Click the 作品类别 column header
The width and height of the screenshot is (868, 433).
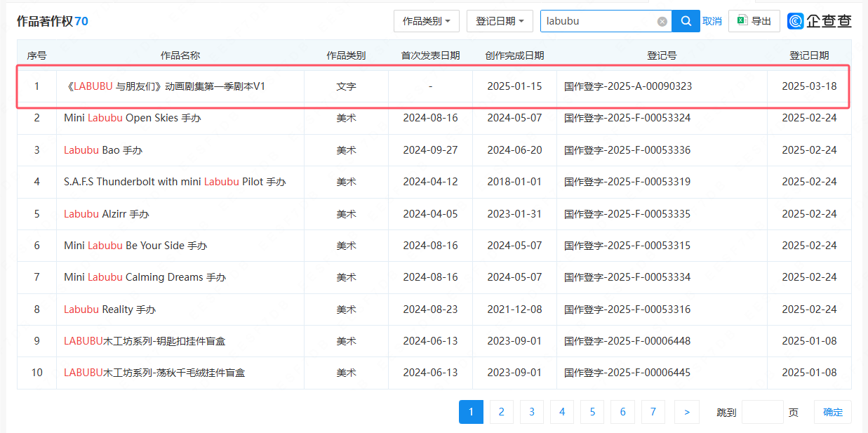(x=346, y=55)
